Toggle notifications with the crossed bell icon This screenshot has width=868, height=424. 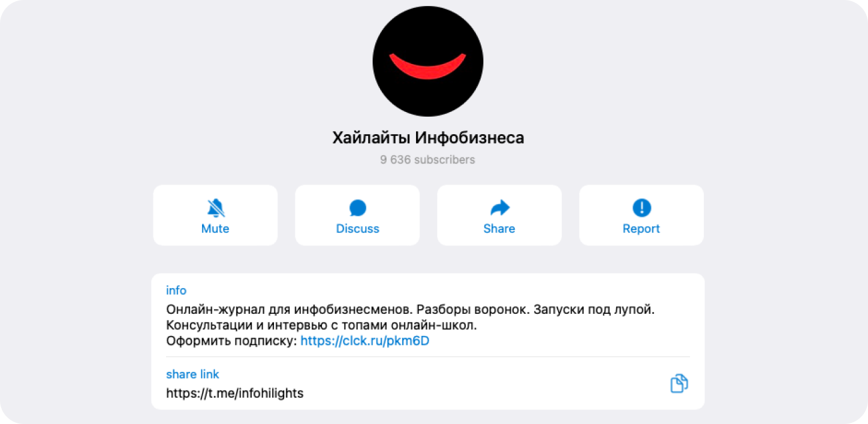[215, 208]
